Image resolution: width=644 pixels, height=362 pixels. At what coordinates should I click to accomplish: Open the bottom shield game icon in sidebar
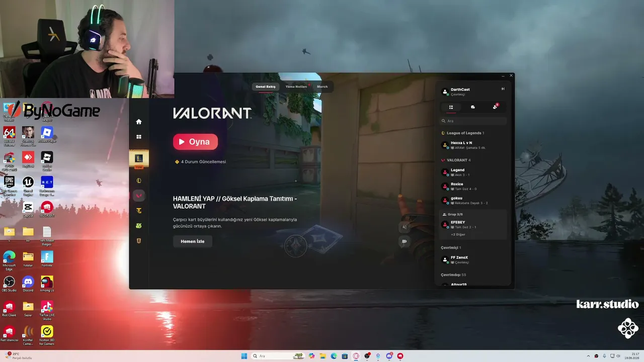pyautogui.click(x=139, y=241)
